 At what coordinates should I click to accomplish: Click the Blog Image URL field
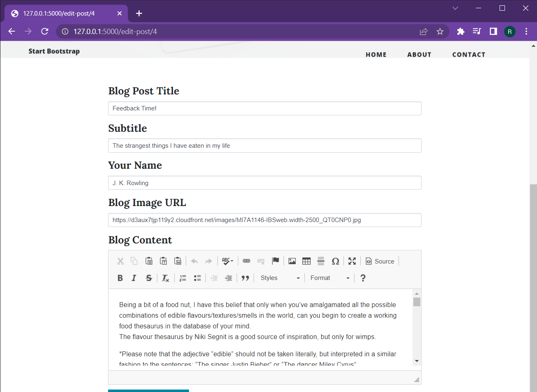click(x=265, y=220)
